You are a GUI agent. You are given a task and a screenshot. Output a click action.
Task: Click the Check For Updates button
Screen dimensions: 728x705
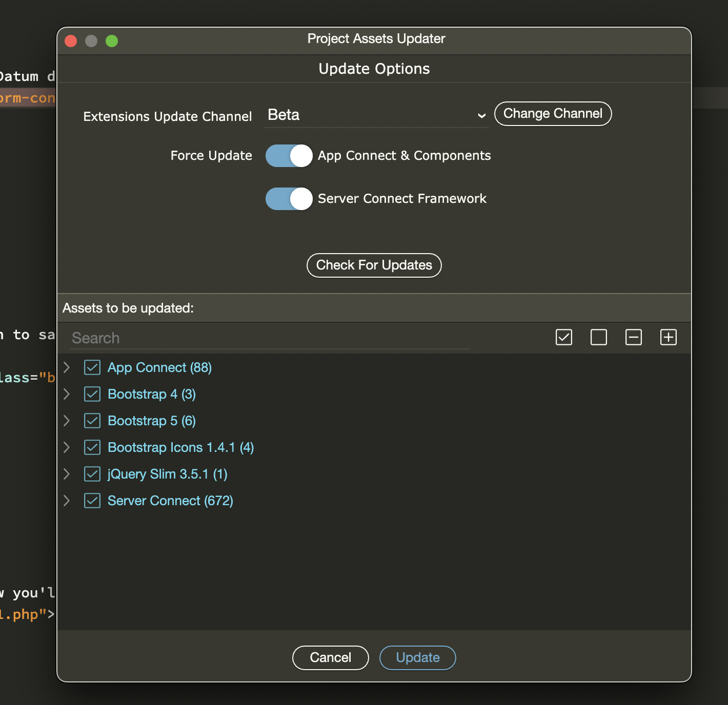point(374,265)
